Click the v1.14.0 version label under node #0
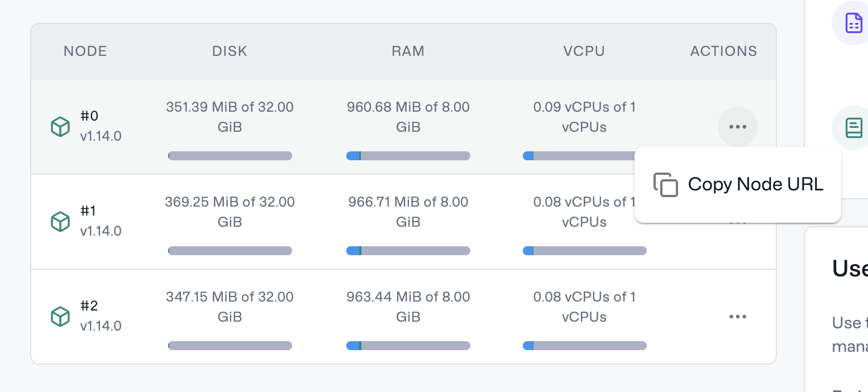The width and height of the screenshot is (868, 392). (101, 136)
